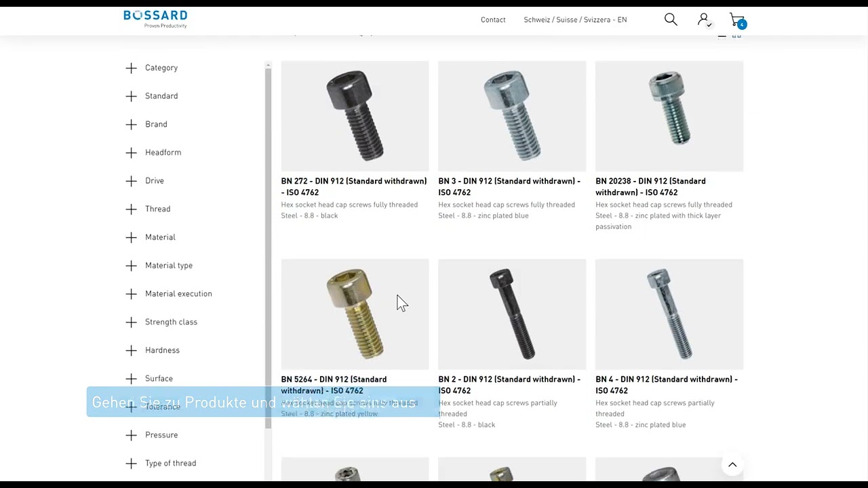Open BN 272 - DIN 912 product title

click(354, 186)
